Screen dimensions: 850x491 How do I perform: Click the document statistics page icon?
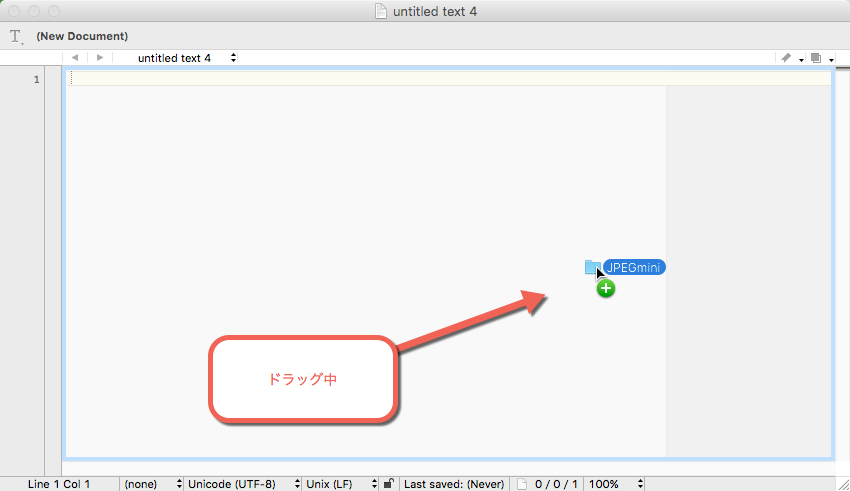(521, 484)
